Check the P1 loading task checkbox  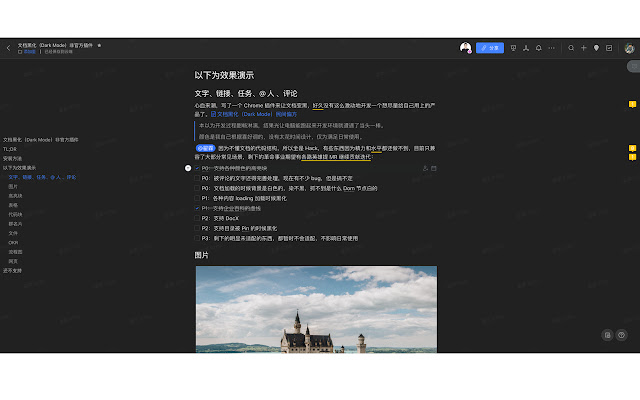(197, 198)
